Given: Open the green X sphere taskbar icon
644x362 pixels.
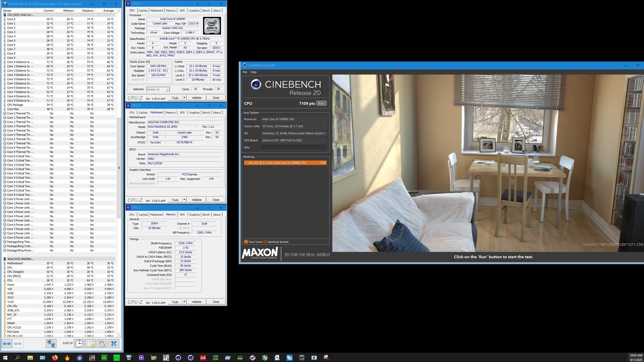Looking at the screenshot, I should coord(265,357).
